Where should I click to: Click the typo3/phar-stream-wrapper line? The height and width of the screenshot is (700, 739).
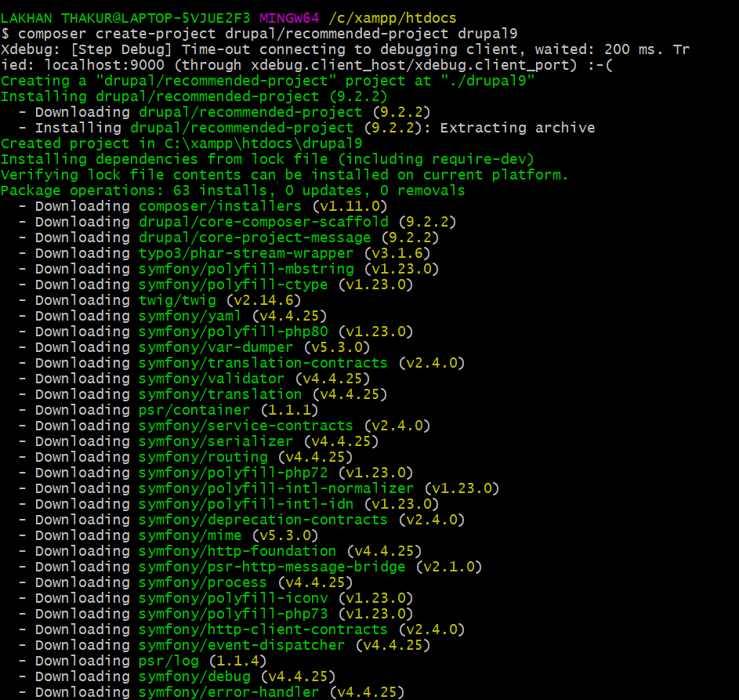225,253
